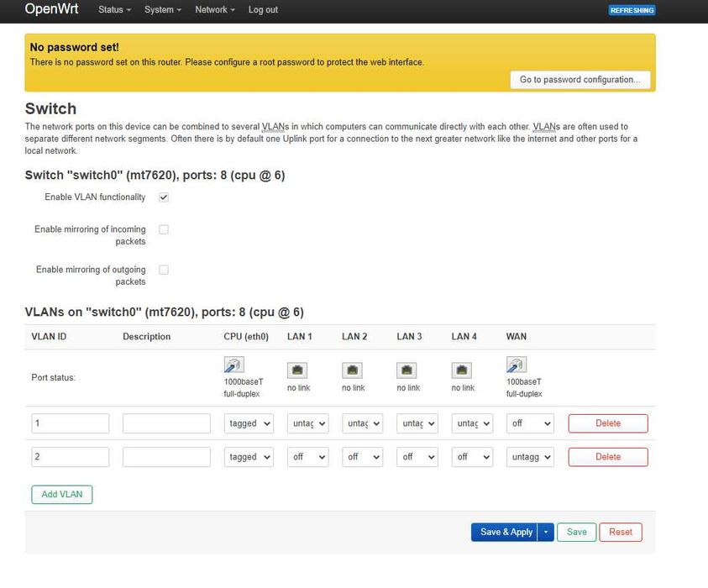Click the Save & Apply button

[505, 533]
